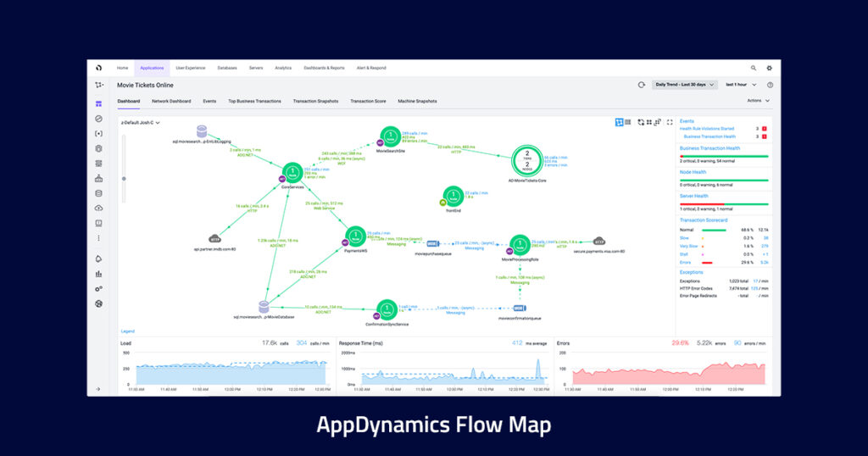
Task: Click the auto-arrange flow map icon
Action: pyautogui.click(x=641, y=122)
